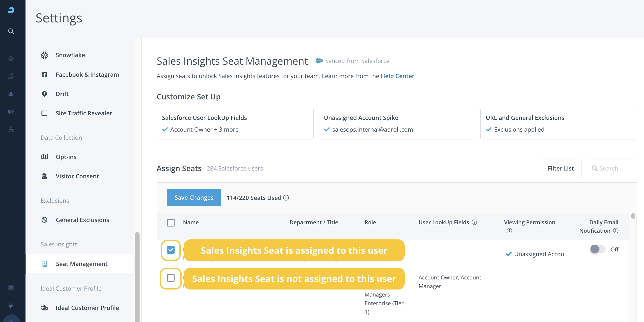
Task: Click the seats table scrollbar thumb
Action: tap(633, 216)
